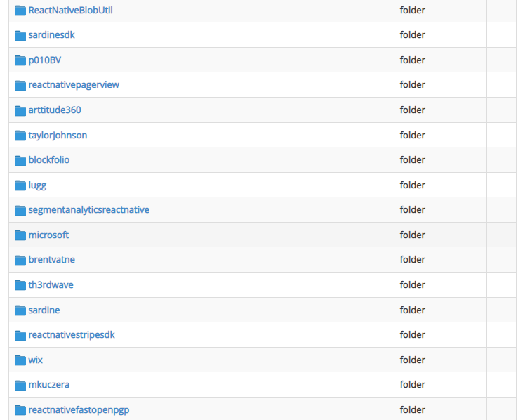Open the sardinesdk folder link

click(x=51, y=35)
